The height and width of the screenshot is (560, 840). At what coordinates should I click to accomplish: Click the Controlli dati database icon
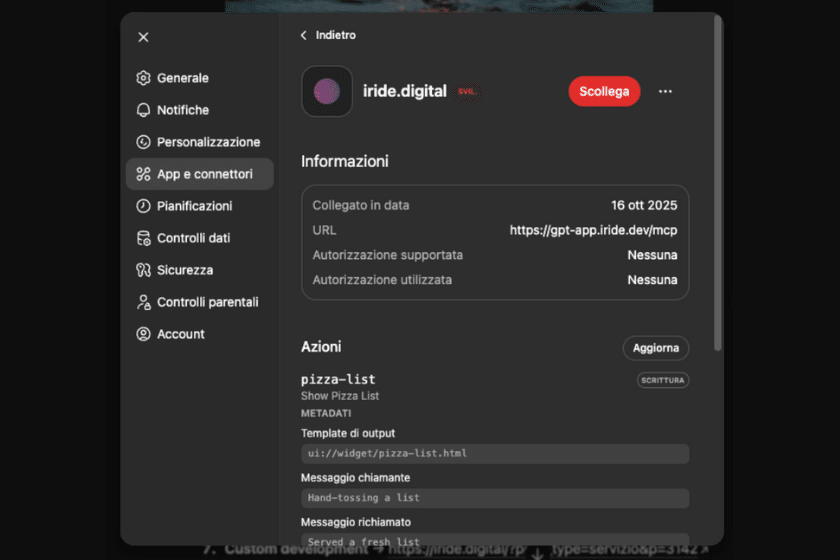point(143,238)
